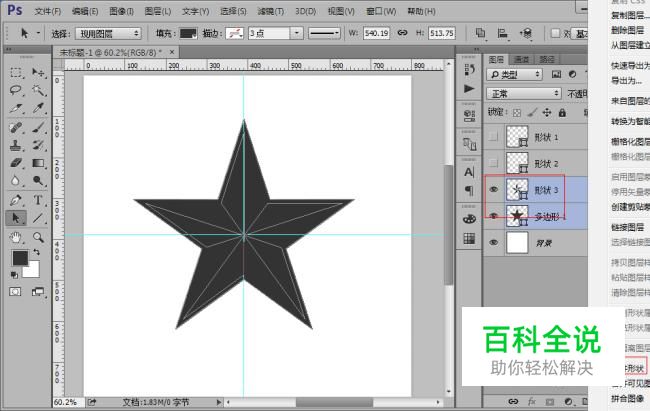Hide the 背景 layer
Image resolution: width=650 pixels, height=411 pixels.
click(493, 243)
